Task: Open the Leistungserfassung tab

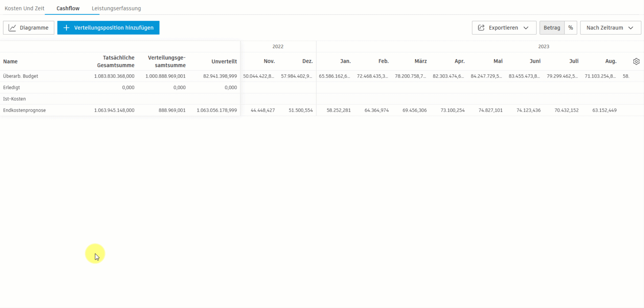Action: pos(116,8)
